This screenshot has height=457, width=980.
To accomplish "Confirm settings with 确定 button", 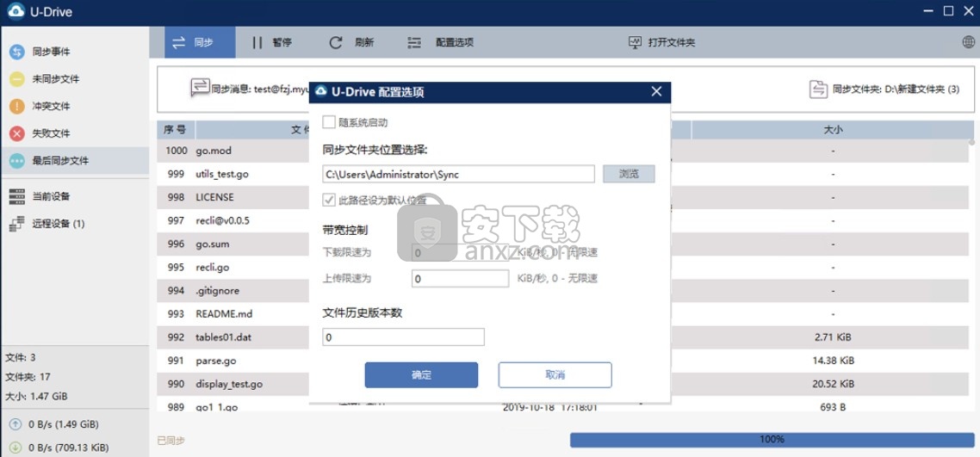I will [421, 375].
